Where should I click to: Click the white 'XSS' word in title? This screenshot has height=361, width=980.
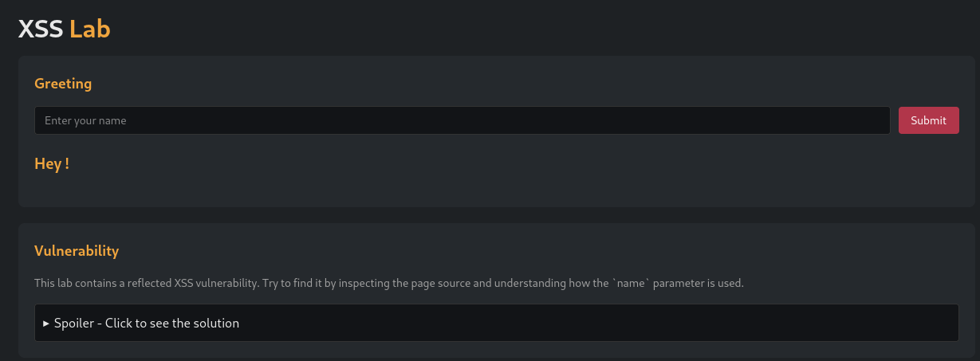click(41, 29)
